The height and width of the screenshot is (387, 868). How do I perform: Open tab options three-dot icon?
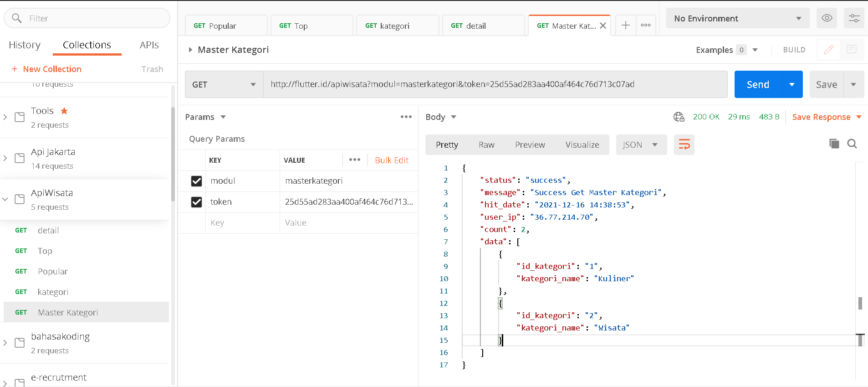(646, 26)
